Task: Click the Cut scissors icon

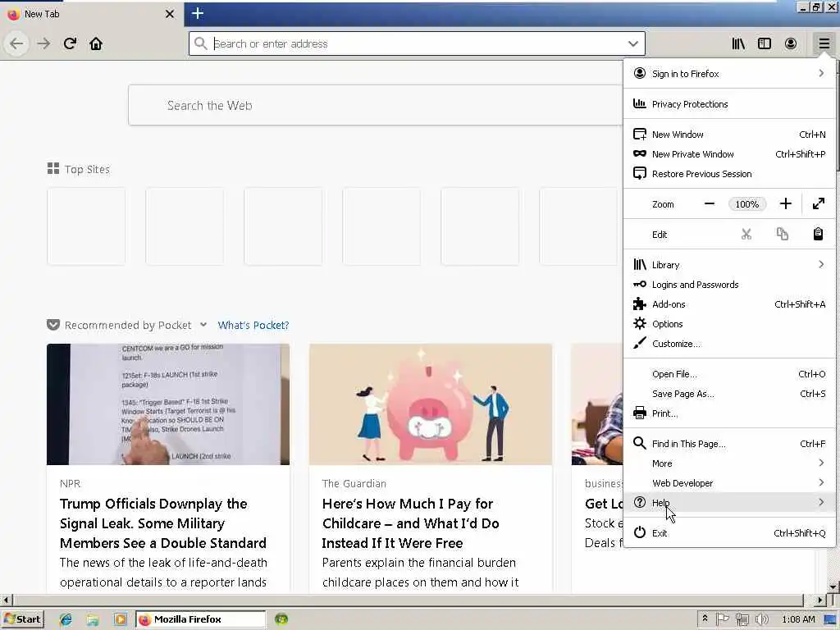Action: pos(746,234)
